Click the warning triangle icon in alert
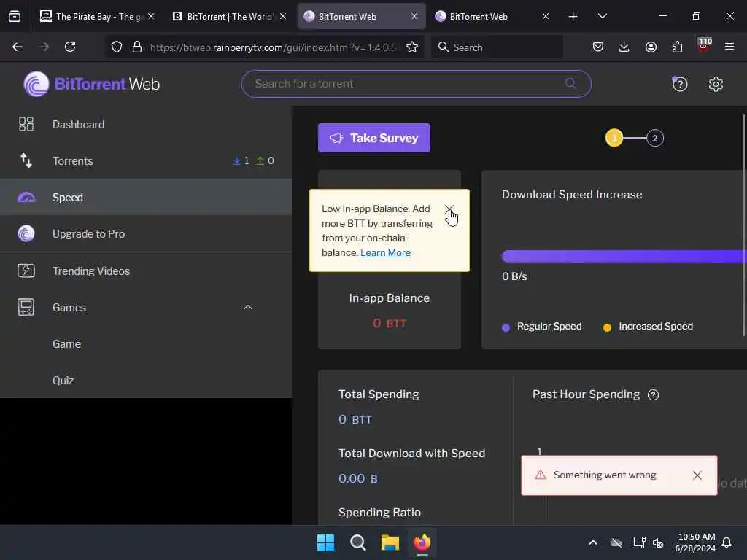 point(541,475)
